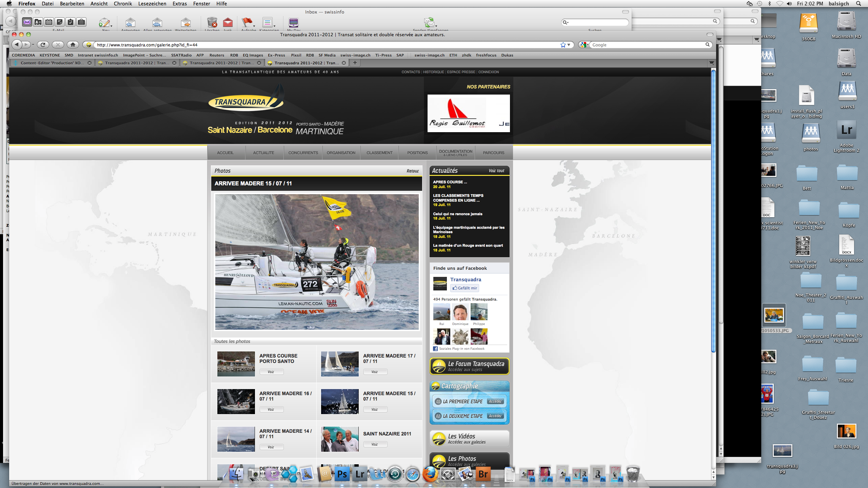
Task: Open the CLASSEMENT navigation item
Action: click(x=379, y=153)
